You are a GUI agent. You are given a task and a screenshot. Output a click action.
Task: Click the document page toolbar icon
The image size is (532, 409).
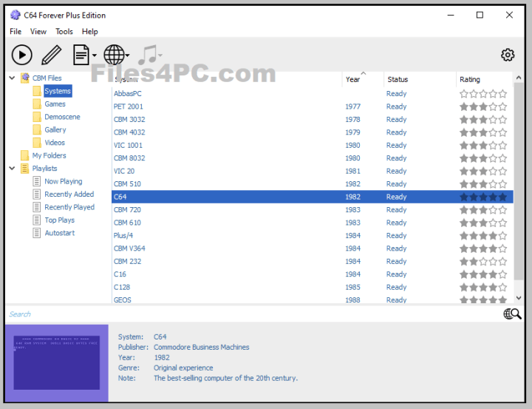(81, 55)
